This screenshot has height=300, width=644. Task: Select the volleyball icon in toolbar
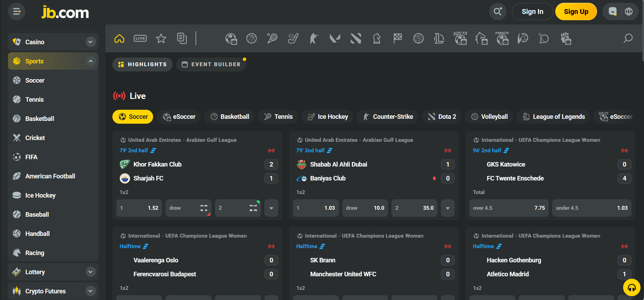(x=419, y=38)
